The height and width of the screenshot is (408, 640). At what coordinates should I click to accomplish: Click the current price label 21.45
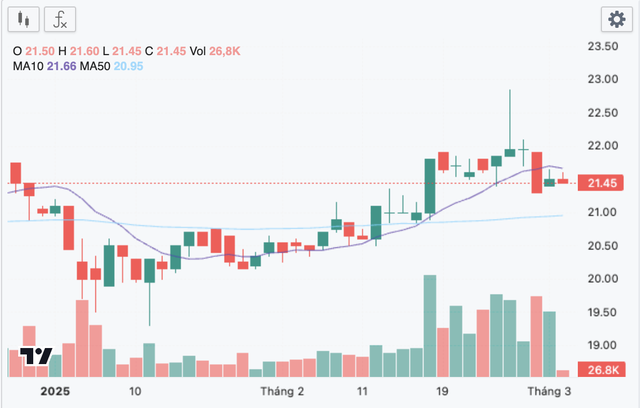click(x=601, y=183)
